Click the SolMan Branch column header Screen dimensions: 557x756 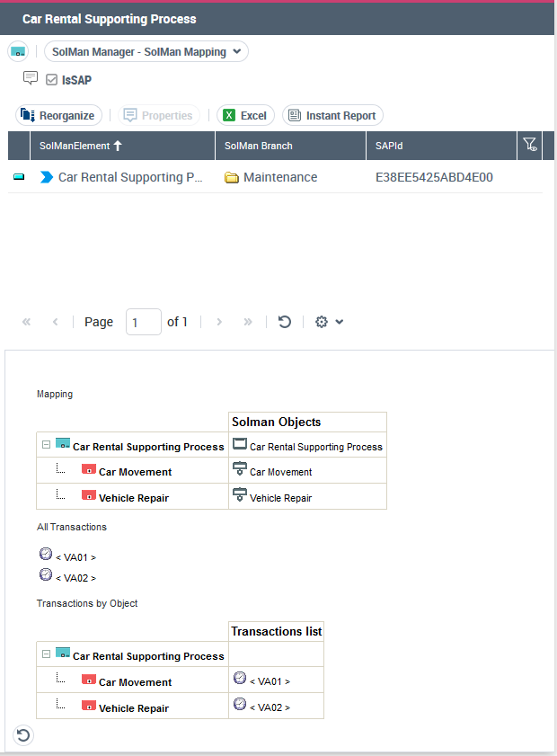point(259,146)
